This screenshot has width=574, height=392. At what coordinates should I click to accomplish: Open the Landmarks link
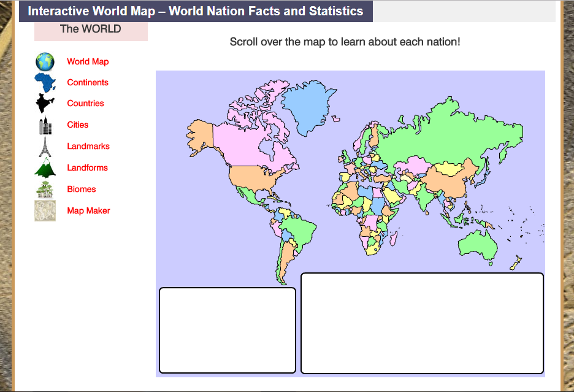[x=88, y=146]
